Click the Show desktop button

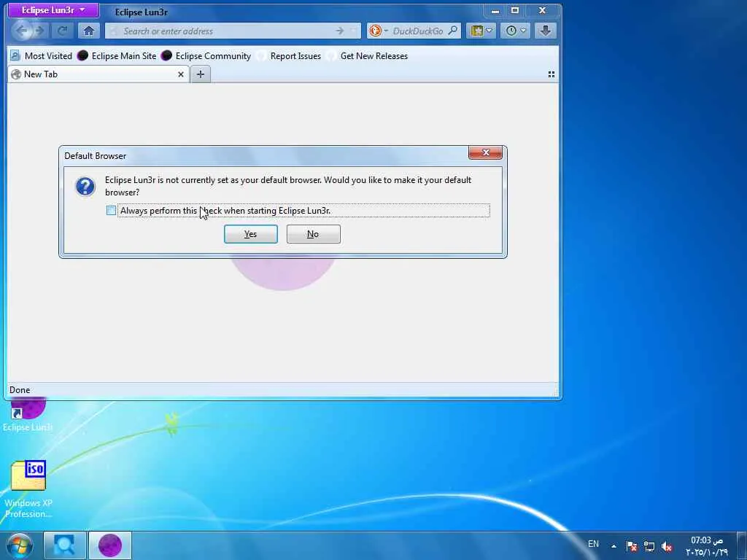pyautogui.click(x=742, y=545)
